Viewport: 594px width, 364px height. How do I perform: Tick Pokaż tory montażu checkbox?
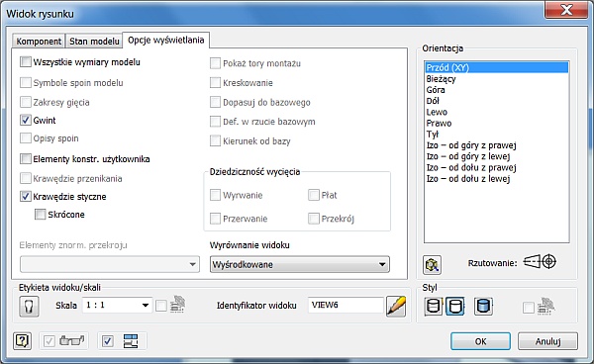(x=215, y=63)
